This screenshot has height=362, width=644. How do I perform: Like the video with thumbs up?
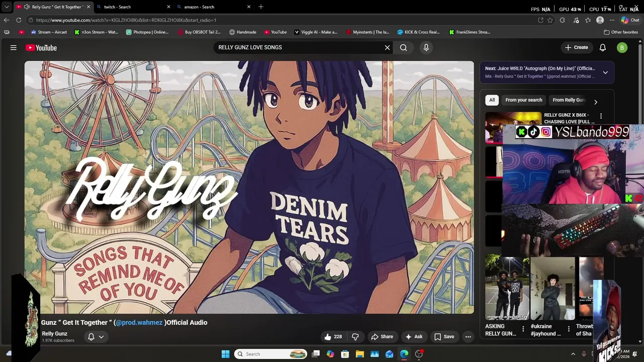coord(333,337)
